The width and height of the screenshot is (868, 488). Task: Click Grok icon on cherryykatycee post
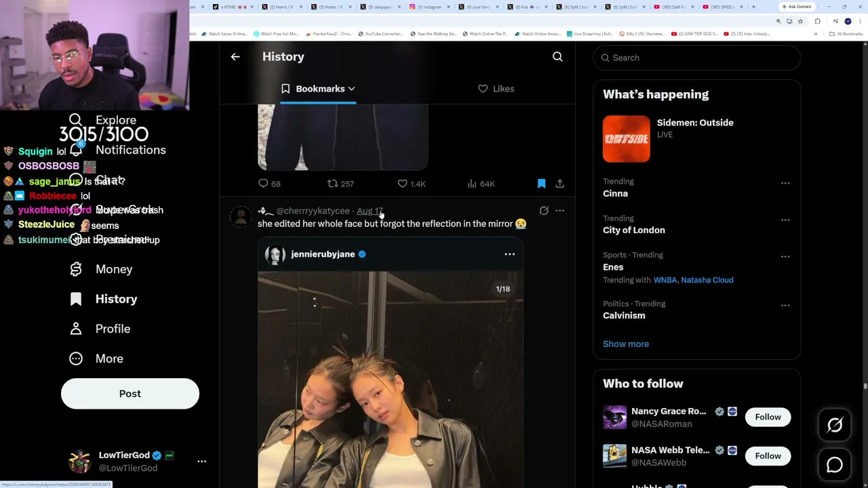[544, 211]
